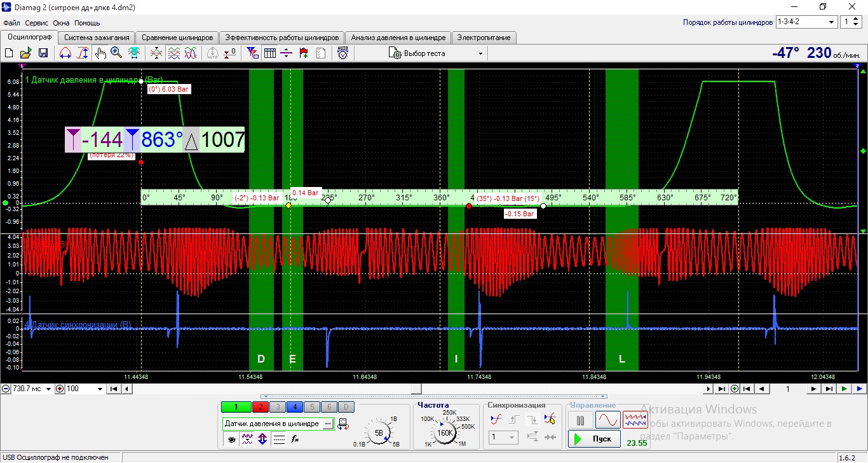
Task: Click the horizontal lines style icon
Action: coord(279,439)
